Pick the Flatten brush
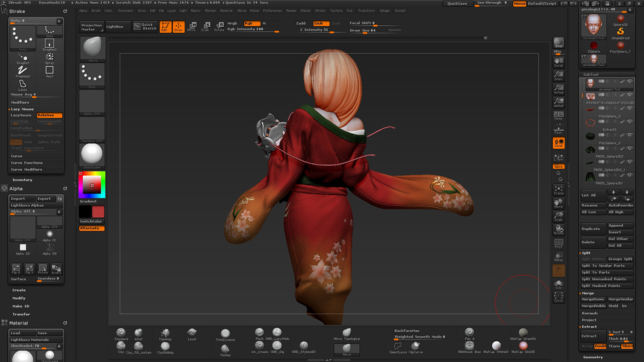The width and height of the screenshot is (644, 362). point(225,350)
